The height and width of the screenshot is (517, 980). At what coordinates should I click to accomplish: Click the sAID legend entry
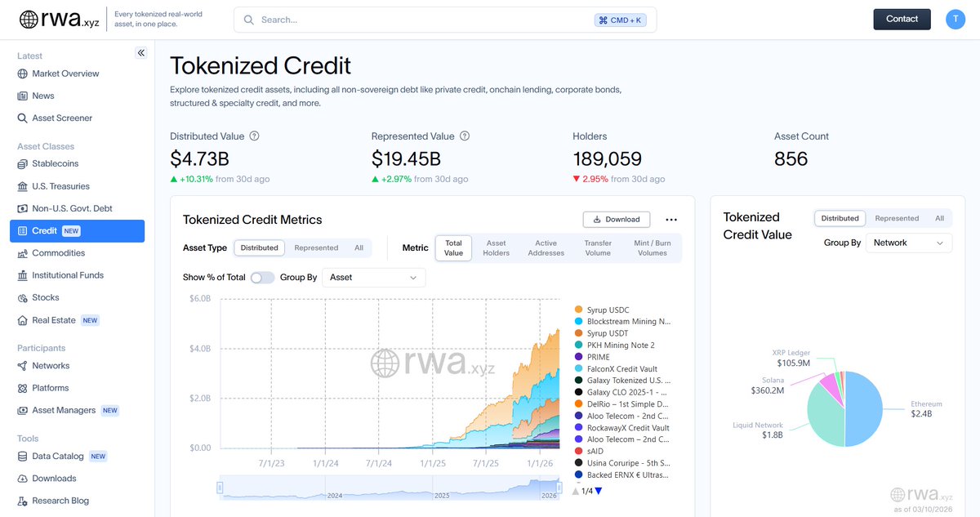click(589, 451)
